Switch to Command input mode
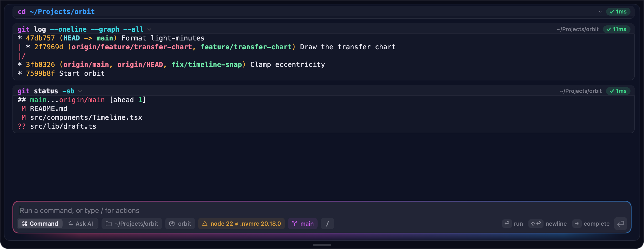The width and height of the screenshot is (644, 249). click(40, 224)
